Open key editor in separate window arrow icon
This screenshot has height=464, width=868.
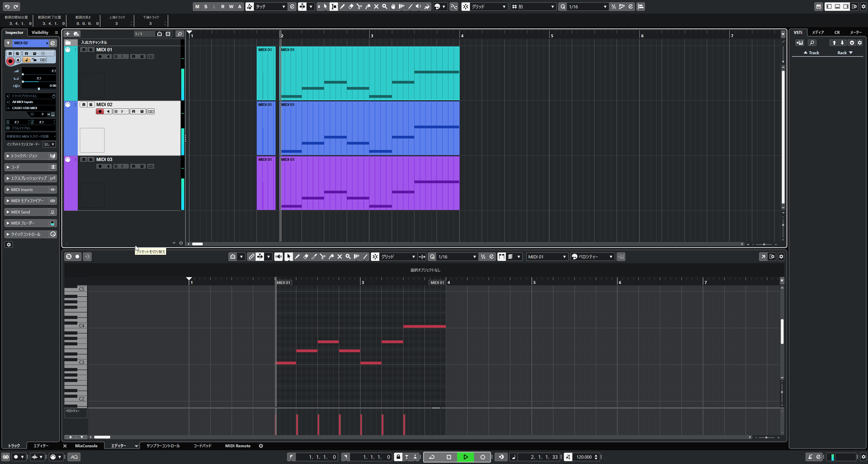[x=763, y=257]
